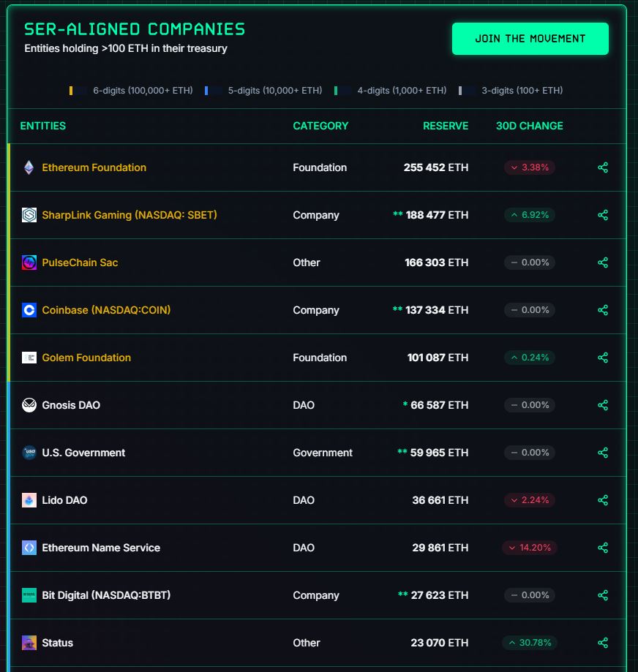Image resolution: width=638 pixels, height=672 pixels.
Task: Click the Coinbase share icon
Action: point(603,310)
